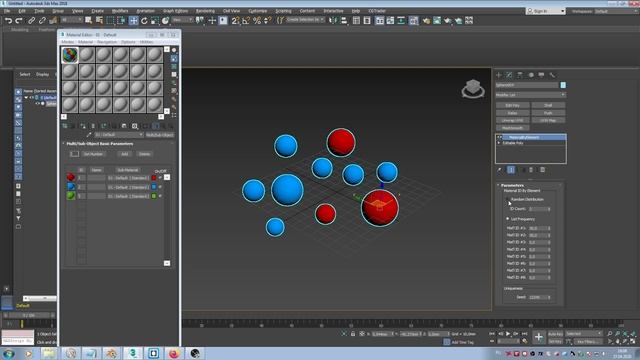Click the red color swatch of sub-material 1
The image size is (640, 360).
click(x=154, y=178)
